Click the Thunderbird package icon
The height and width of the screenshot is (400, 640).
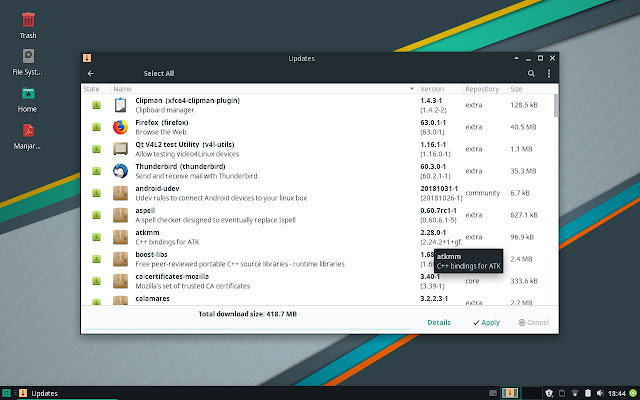click(120, 171)
